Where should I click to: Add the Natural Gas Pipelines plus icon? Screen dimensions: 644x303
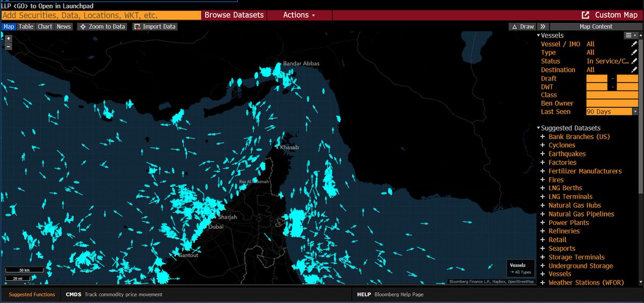543,214
